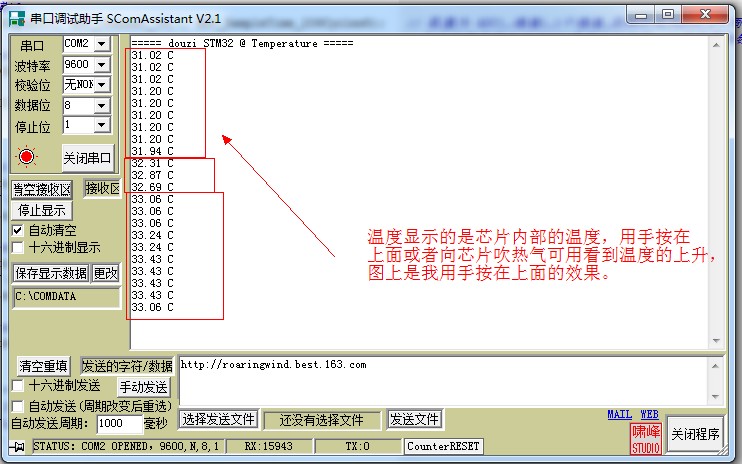Viewport: 742px width, 464px height.
Task: Click the pin icon in the status bar
Action: click(18, 446)
